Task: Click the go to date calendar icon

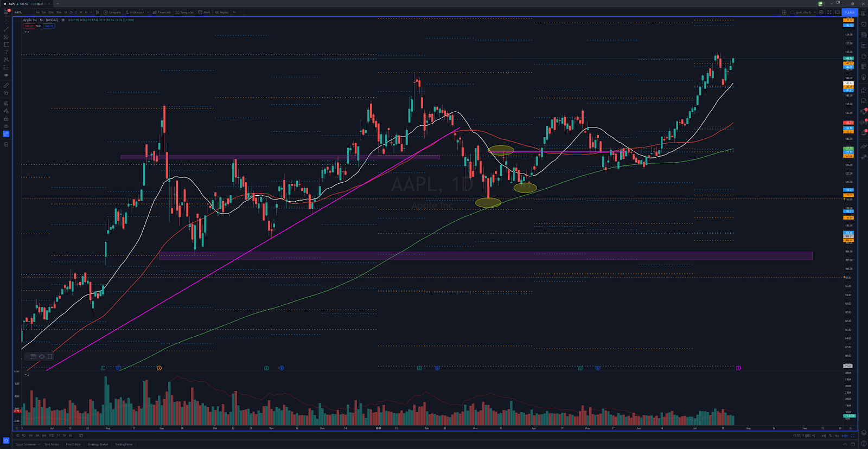Action: (81, 435)
